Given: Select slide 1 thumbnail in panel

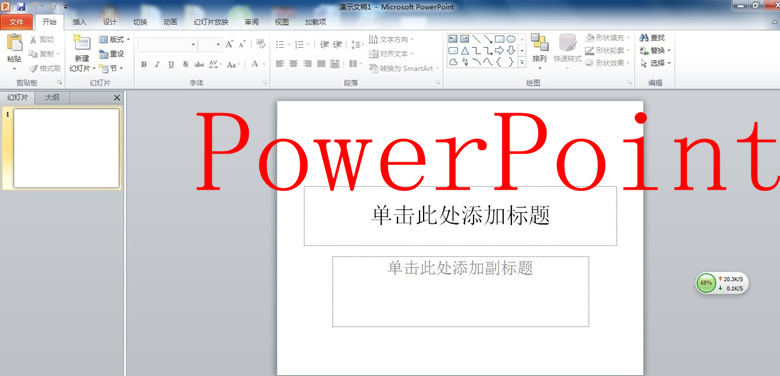Looking at the screenshot, I should [x=66, y=148].
